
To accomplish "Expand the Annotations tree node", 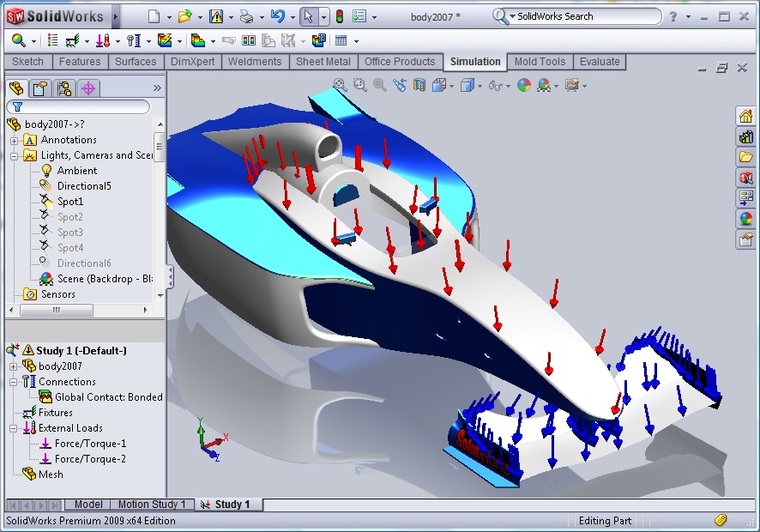I will [x=14, y=141].
